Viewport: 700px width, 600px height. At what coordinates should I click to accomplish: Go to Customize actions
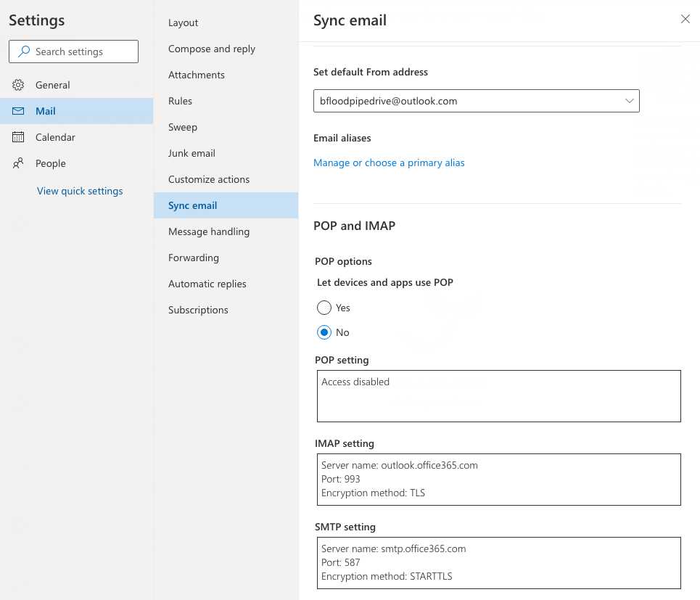pyautogui.click(x=226, y=179)
